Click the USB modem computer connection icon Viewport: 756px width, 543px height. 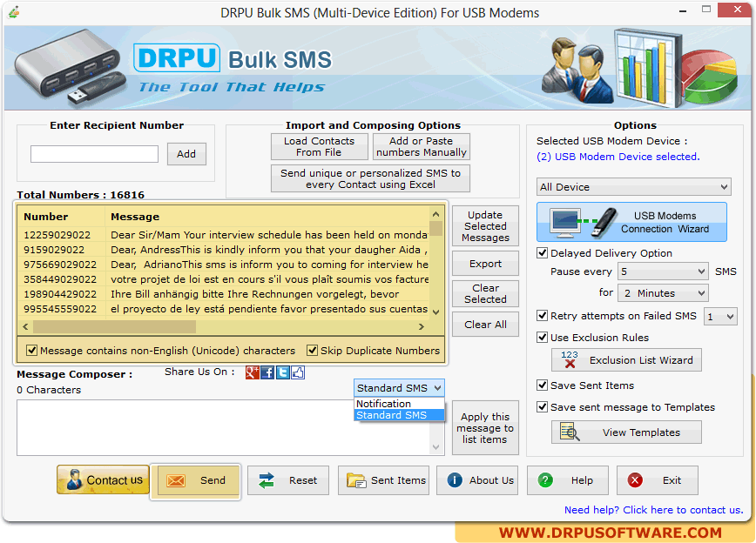pos(584,222)
